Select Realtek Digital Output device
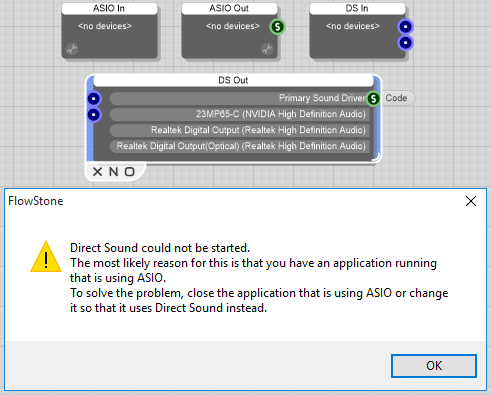Image resolution: width=491 pixels, height=395 pixels. (239, 130)
